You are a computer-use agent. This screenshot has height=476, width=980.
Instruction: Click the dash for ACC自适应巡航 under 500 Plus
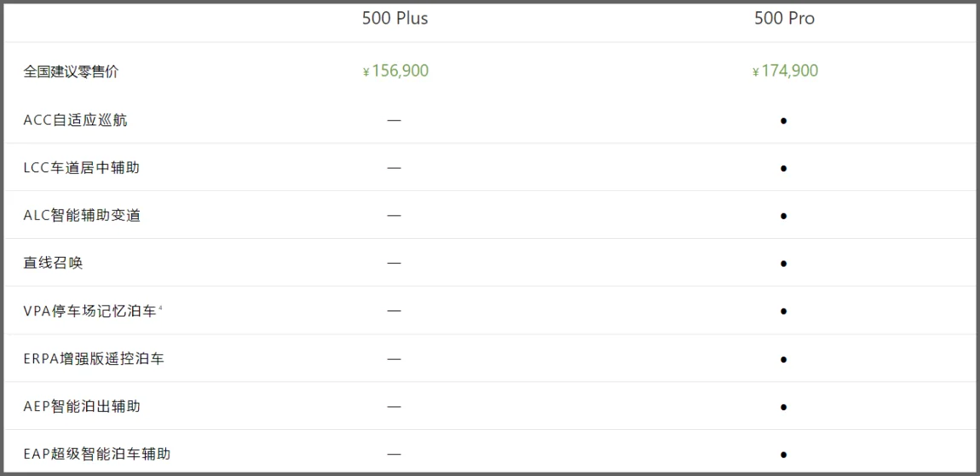click(x=394, y=120)
